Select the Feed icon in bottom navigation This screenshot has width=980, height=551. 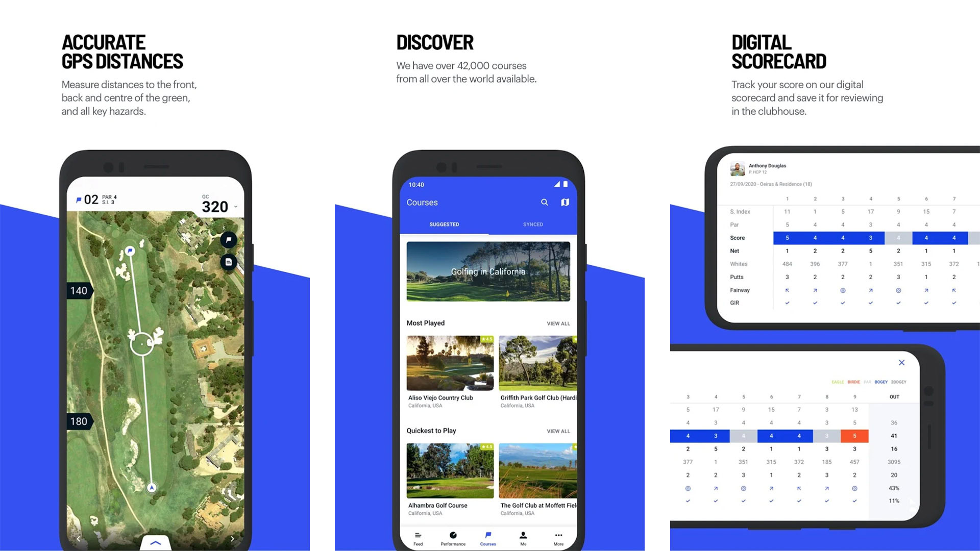[420, 535]
